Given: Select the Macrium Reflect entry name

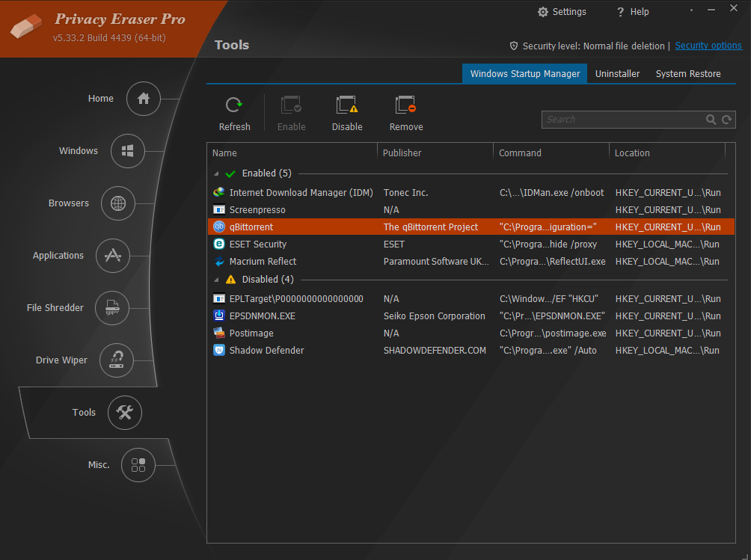Looking at the screenshot, I should (x=263, y=262).
